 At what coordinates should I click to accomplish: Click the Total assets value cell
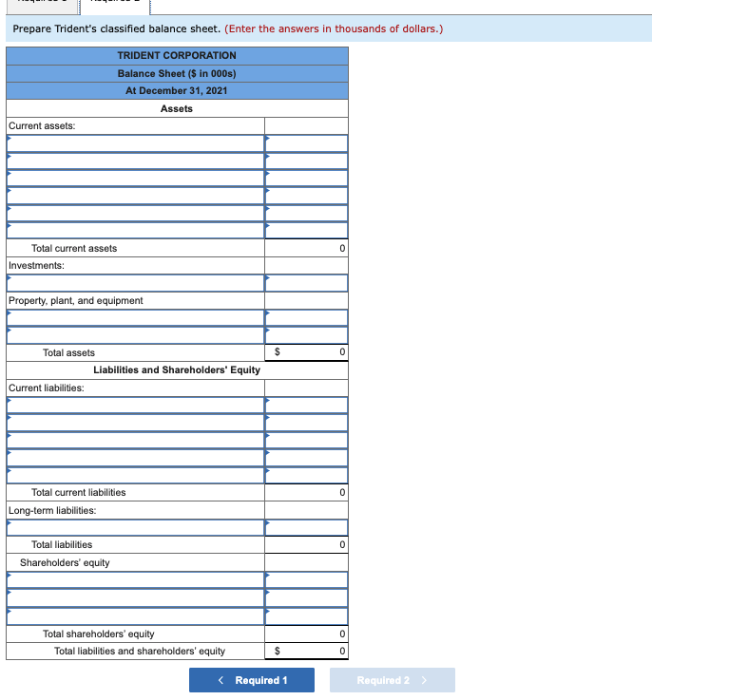tap(306, 352)
